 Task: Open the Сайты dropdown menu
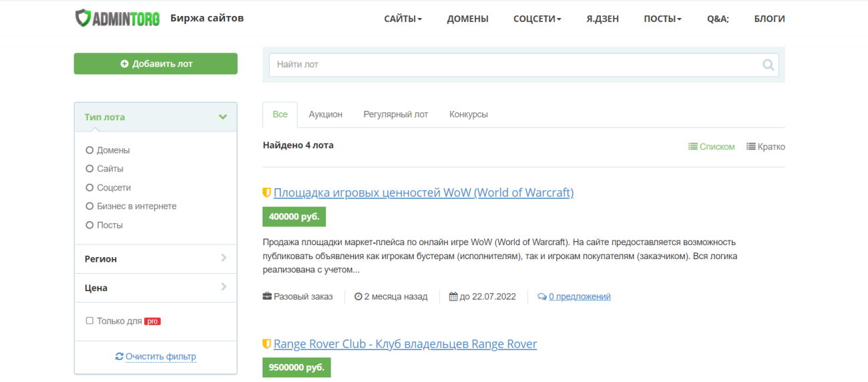tap(403, 19)
